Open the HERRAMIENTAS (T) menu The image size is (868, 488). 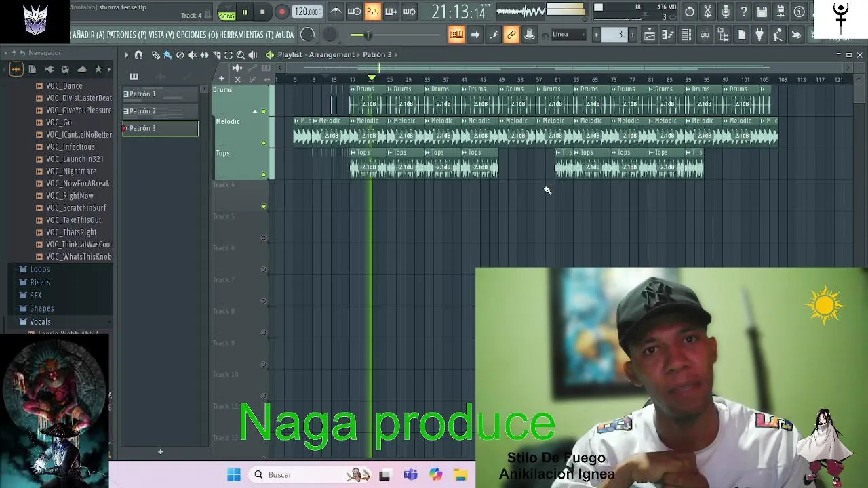point(246,35)
